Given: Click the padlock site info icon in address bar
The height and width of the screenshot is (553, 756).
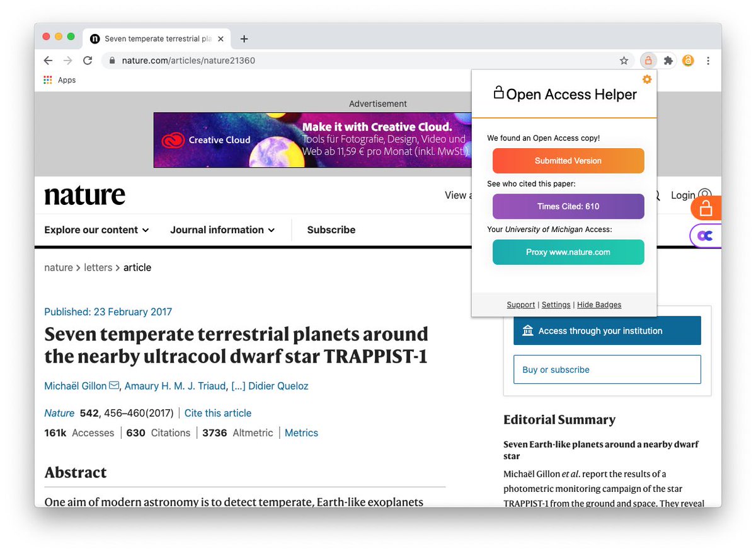Looking at the screenshot, I should click(x=112, y=61).
